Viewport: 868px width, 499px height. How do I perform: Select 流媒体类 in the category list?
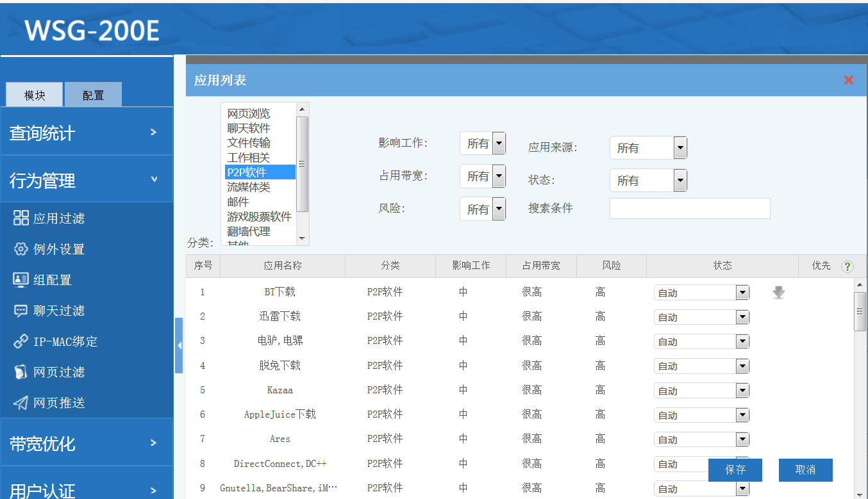(x=249, y=187)
